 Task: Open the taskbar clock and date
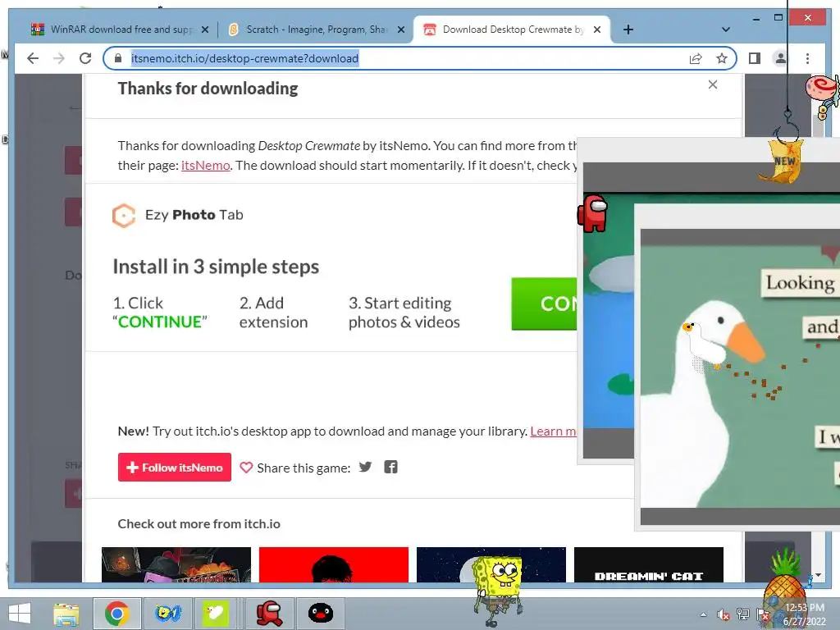pyautogui.click(x=805, y=614)
